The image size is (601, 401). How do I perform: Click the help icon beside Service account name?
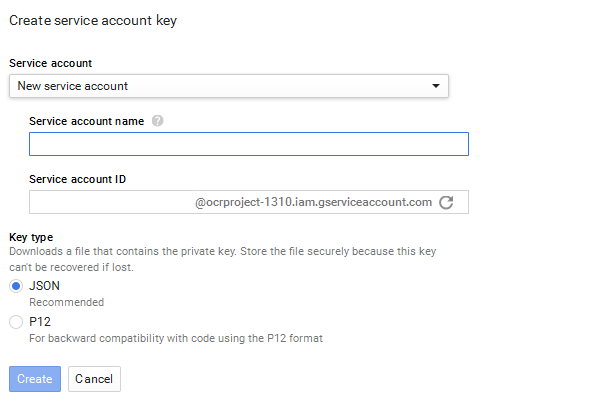click(x=158, y=121)
